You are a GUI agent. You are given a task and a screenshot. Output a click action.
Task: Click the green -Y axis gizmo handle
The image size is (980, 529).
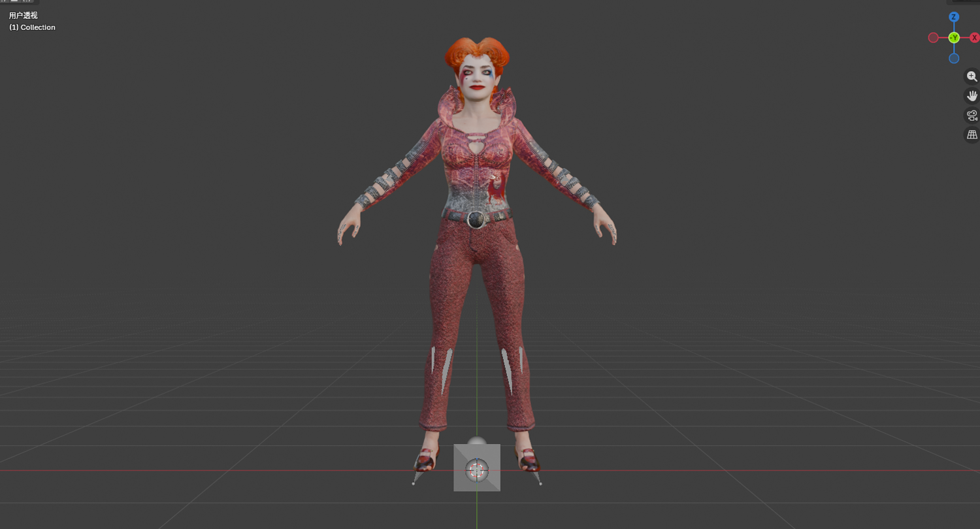point(954,38)
